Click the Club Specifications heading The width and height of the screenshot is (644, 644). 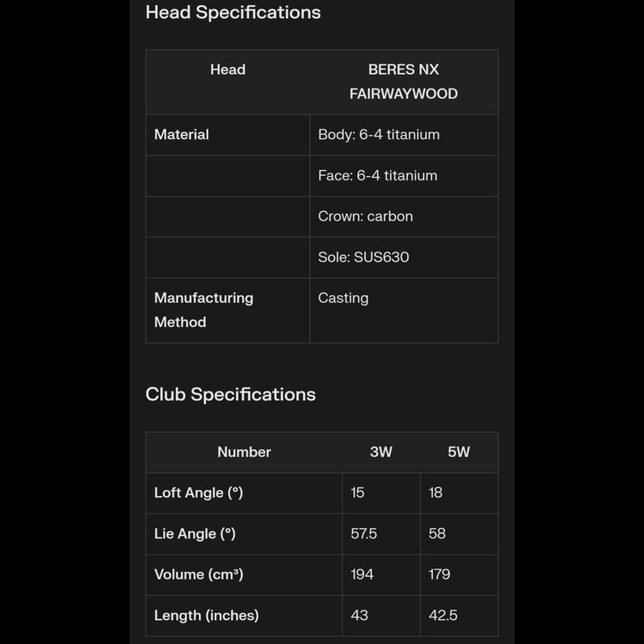tap(230, 394)
